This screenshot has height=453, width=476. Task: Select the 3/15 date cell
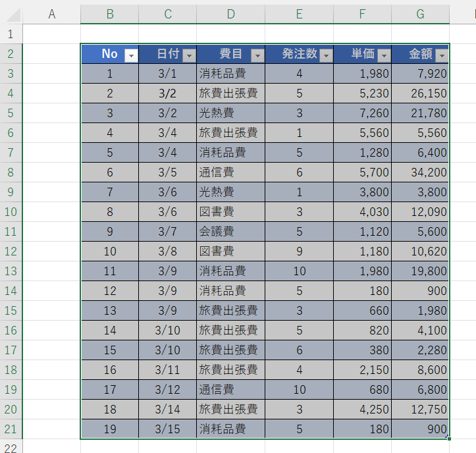tap(167, 429)
